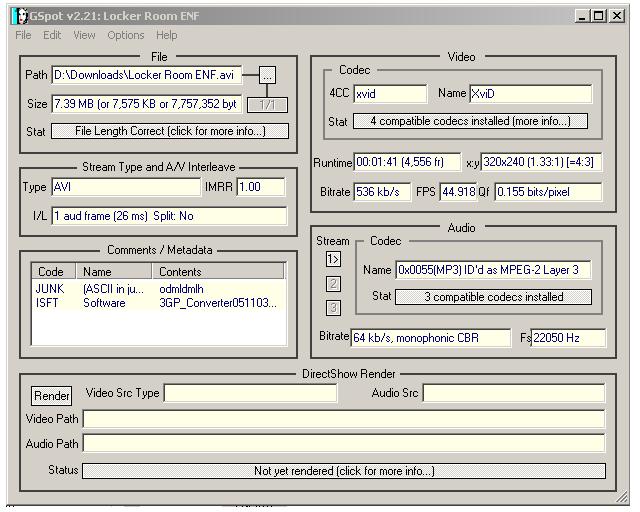Viewport: 640px width, 512px height.
Task: Click the Code column header in metadata list
Action: click(x=53, y=272)
